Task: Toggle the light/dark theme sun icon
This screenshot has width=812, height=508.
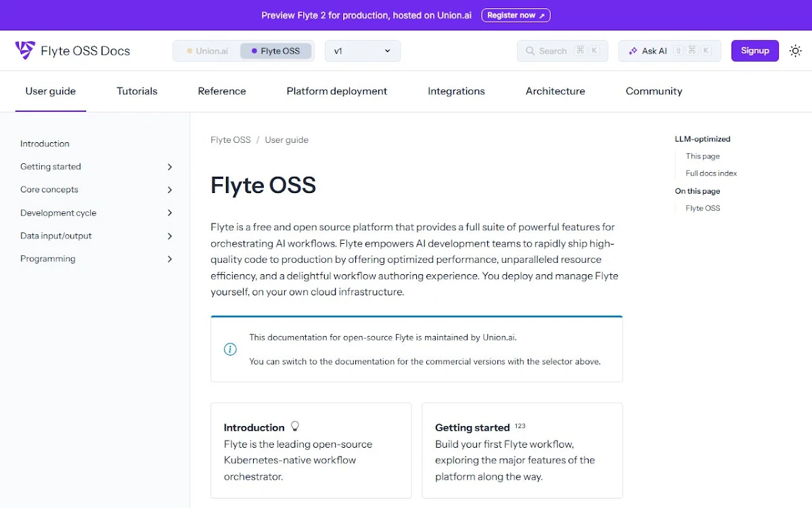Action: pyautogui.click(x=796, y=51)
